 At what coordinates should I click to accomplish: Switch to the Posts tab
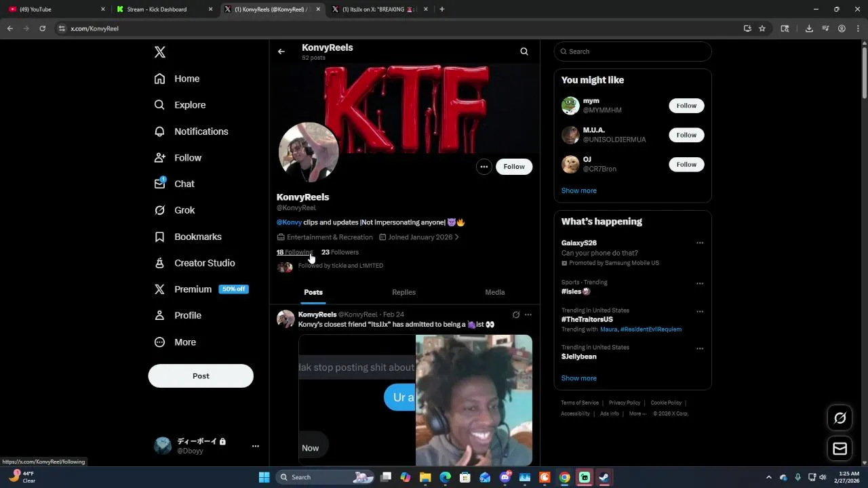point(313,292)
